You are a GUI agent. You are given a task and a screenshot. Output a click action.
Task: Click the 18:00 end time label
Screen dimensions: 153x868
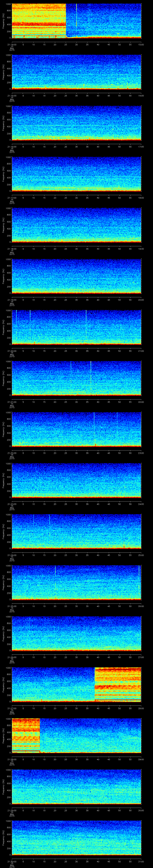(x=141, y=198)
